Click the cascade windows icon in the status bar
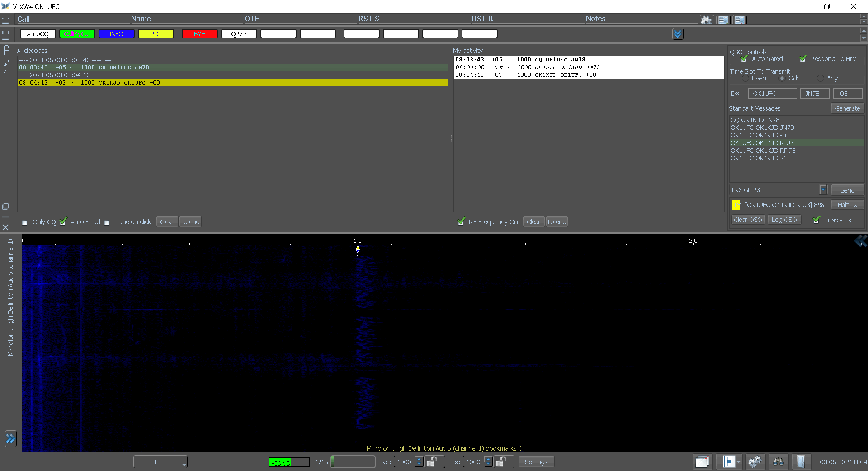This screenshot has height=471, width=868. (x=703, y=462)
